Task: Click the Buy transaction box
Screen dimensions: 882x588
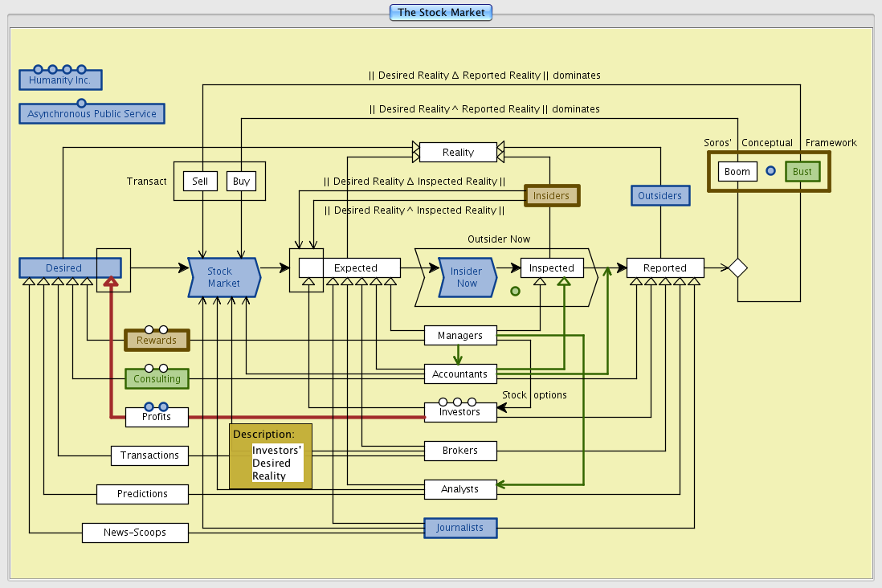Action: pos(241,181)
